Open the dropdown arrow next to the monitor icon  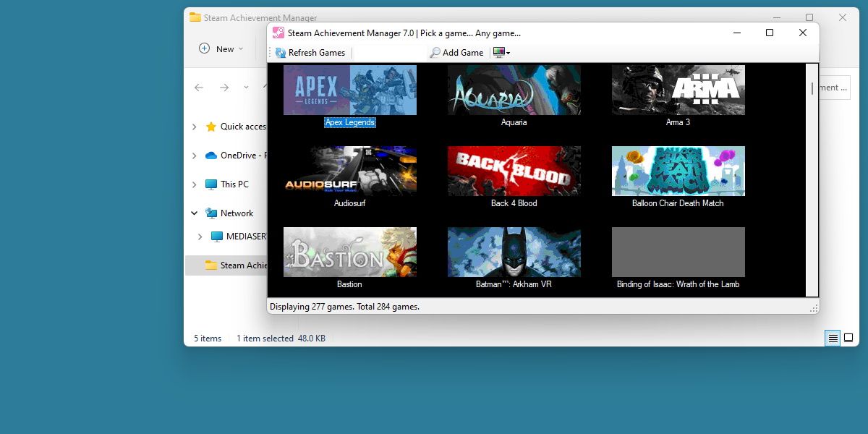(x=506, y=52)
